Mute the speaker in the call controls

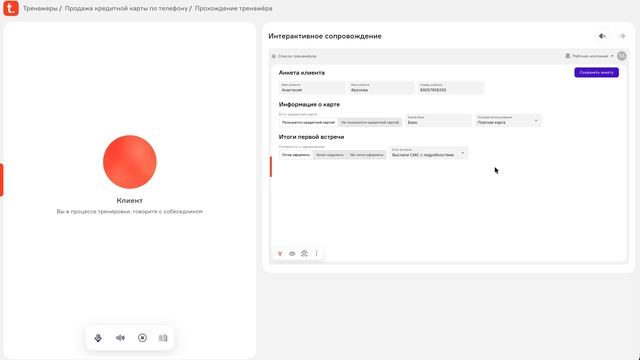click(120, 338)
